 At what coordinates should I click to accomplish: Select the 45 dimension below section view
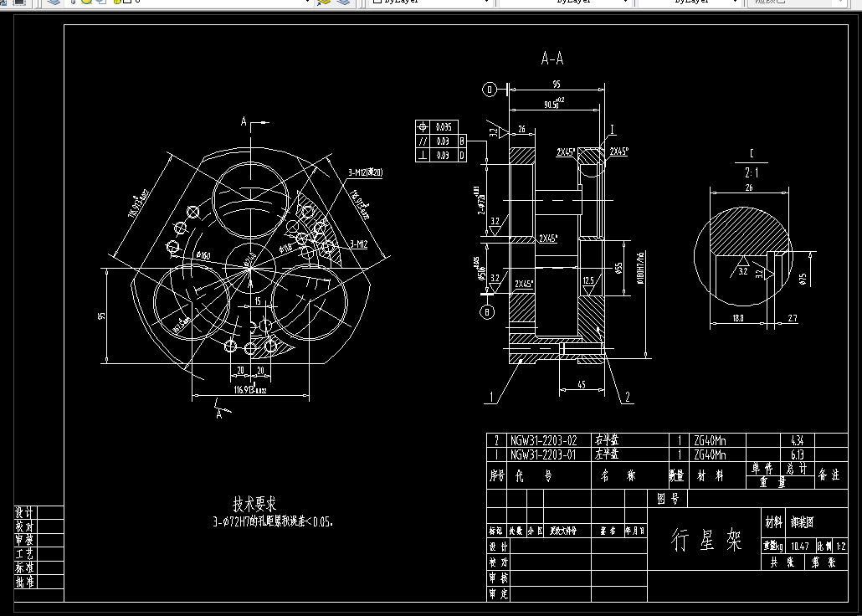tap(582, 385)
